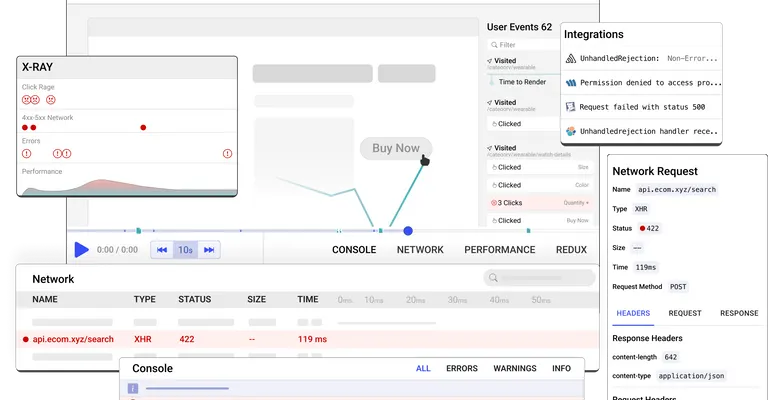
Task: Show the REQUEST tab in Network Request
Action: (685, 313)
